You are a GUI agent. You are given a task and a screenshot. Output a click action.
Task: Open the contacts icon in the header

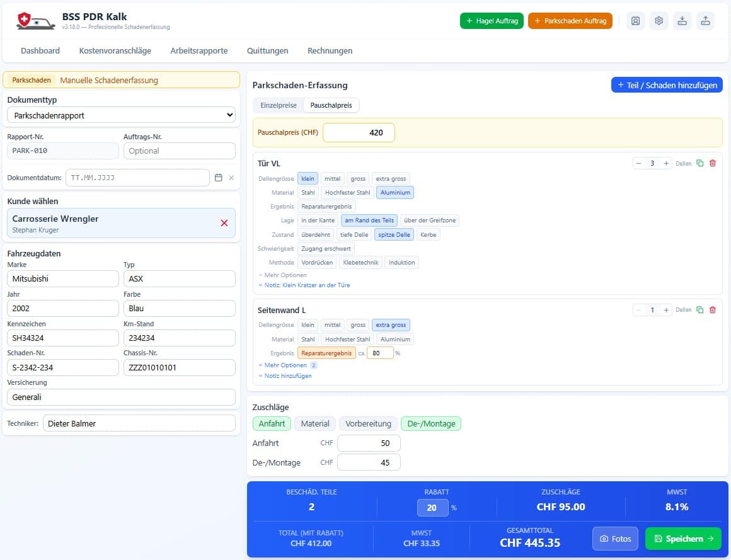coord(635,21)
